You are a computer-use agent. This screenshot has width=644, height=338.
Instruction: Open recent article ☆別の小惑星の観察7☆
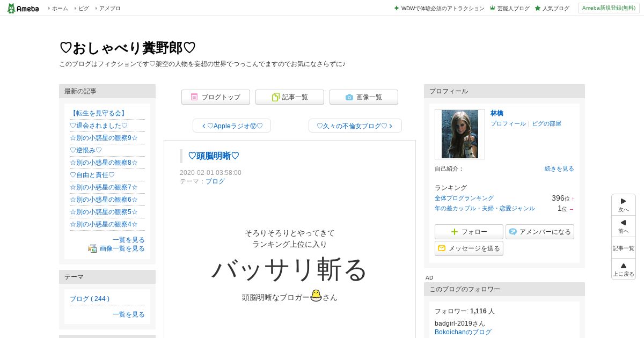pyautogui.click(x=104, y=187)
